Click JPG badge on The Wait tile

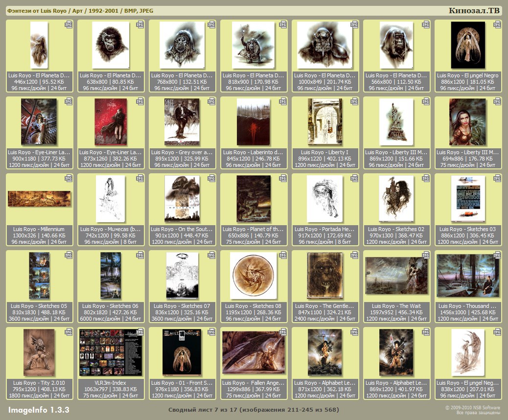[426, 255]
